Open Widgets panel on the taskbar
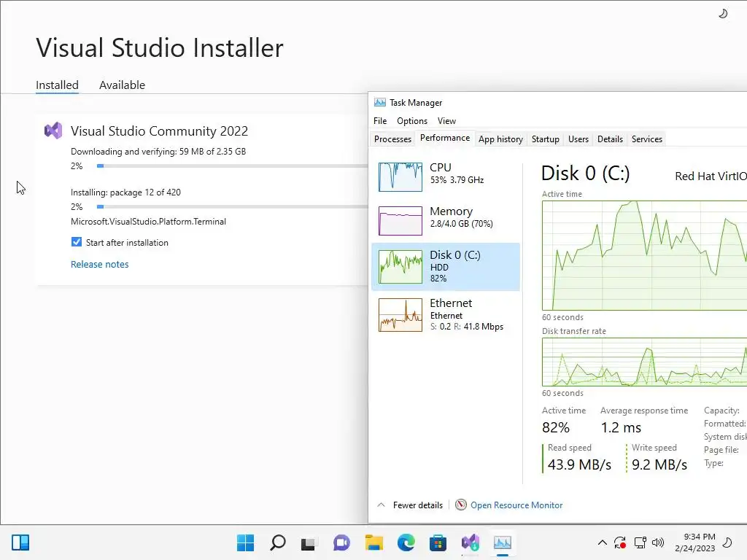Viewport: 747px width, 560px height. coord(20,542)
